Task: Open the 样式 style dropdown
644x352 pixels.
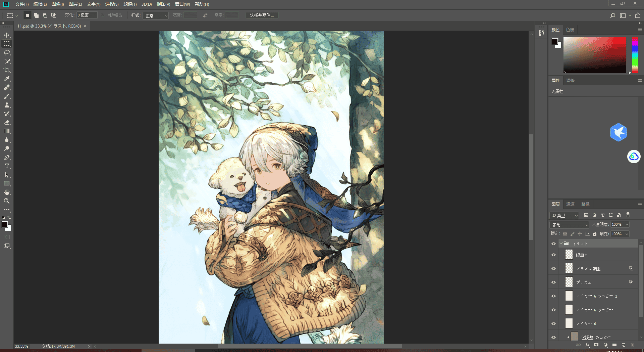Action: (x=156, y=15)
